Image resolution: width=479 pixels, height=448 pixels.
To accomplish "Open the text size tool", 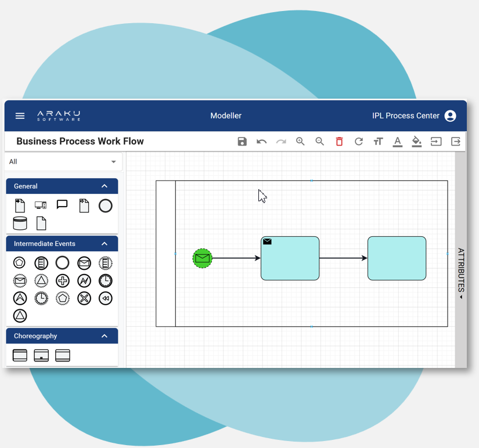I will [378, 142].
